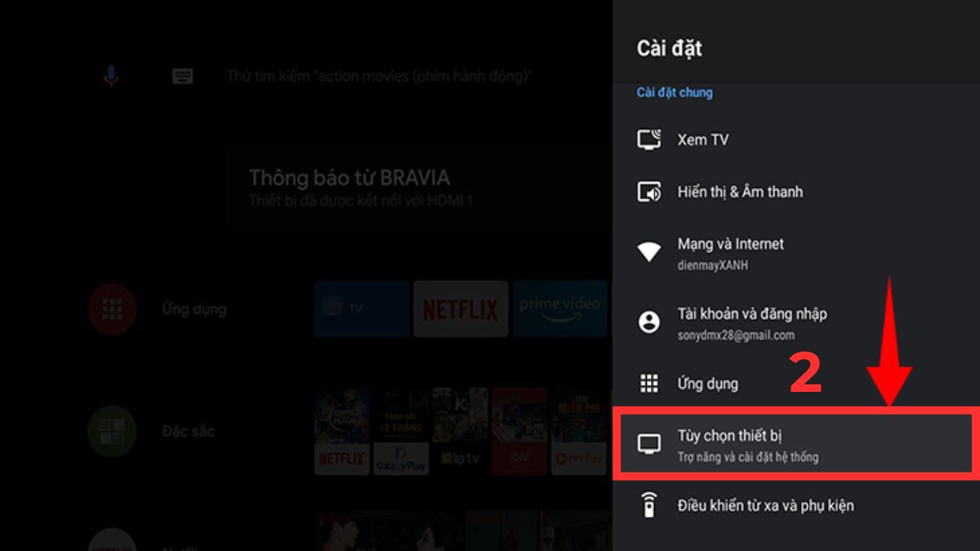Open the "Thông báo từ BRAVIA" notification card
This screenshot has height=551, width=980.
click(x=418, y=188)
